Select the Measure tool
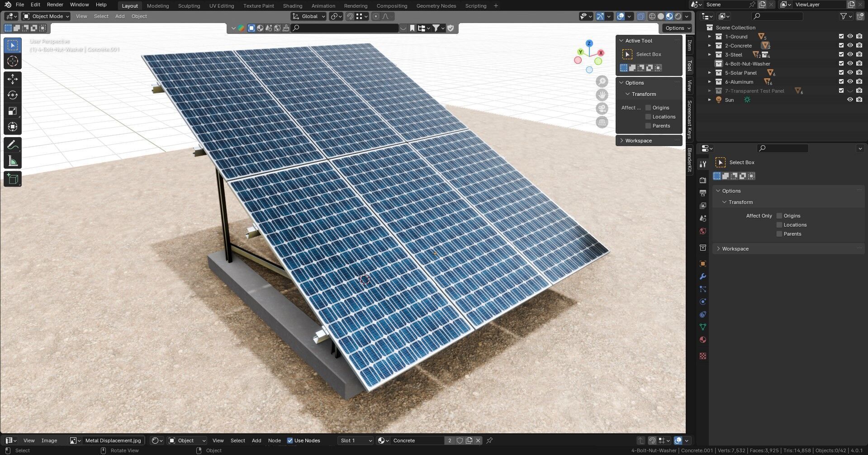 13,161
